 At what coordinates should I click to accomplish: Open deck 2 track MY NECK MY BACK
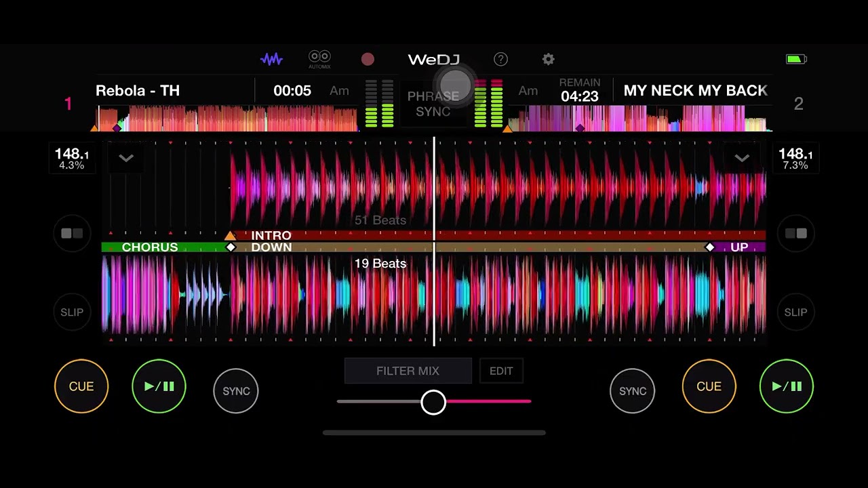coord(695,91)
